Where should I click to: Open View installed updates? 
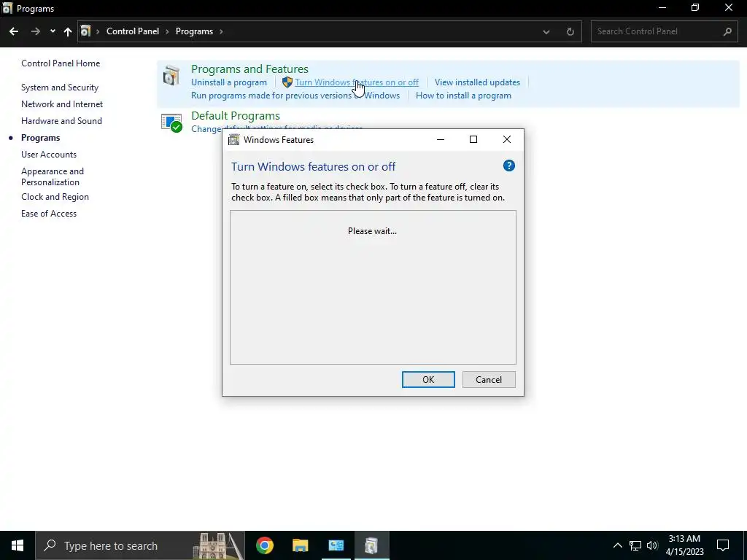point(477,82)
